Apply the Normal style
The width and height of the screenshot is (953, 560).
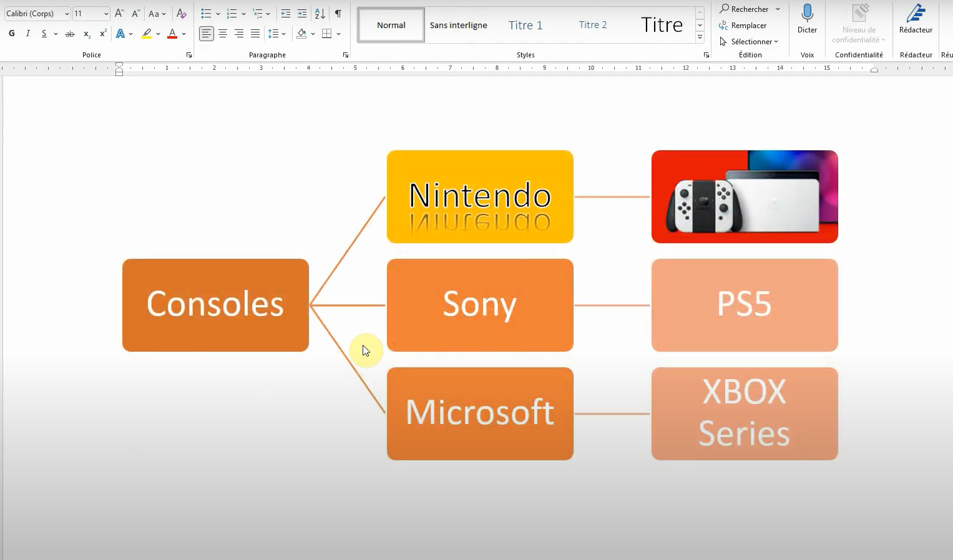391,25
